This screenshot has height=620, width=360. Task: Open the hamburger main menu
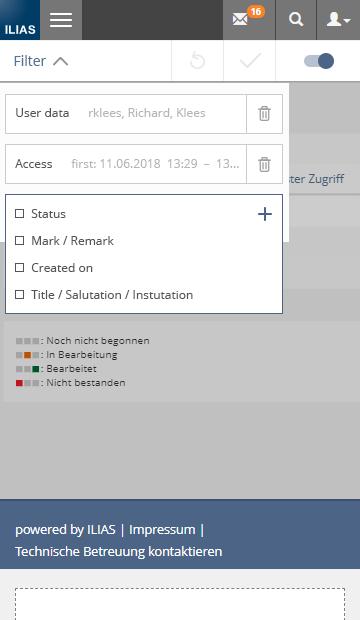[x=61, y=20]
